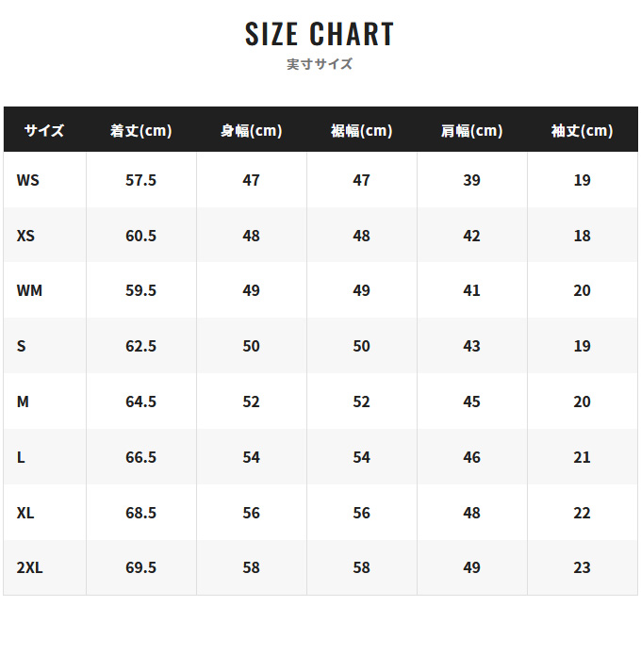Click the 肩幅(cm) column header
This screenshot has height=672, width=641.
point(471,130)
